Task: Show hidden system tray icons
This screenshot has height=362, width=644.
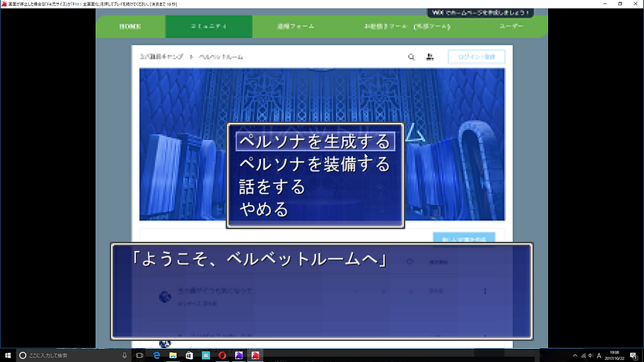Action: (x=575, y=355)
